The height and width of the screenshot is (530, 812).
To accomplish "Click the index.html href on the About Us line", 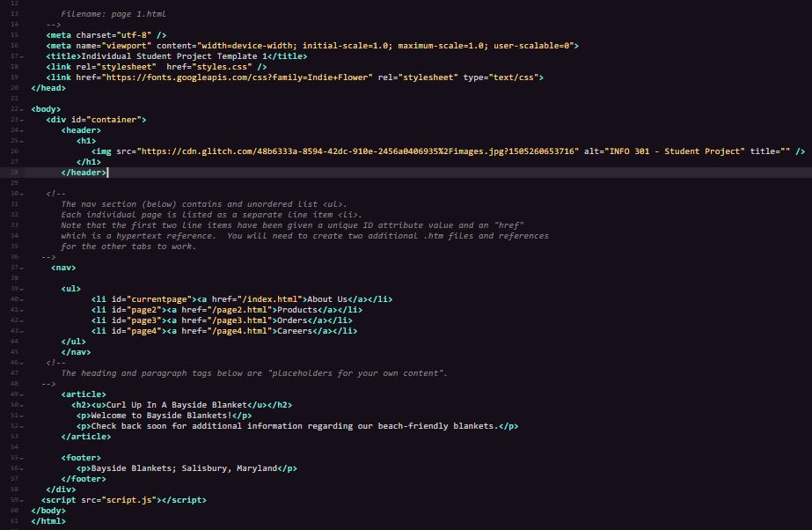I will (268, 298).
